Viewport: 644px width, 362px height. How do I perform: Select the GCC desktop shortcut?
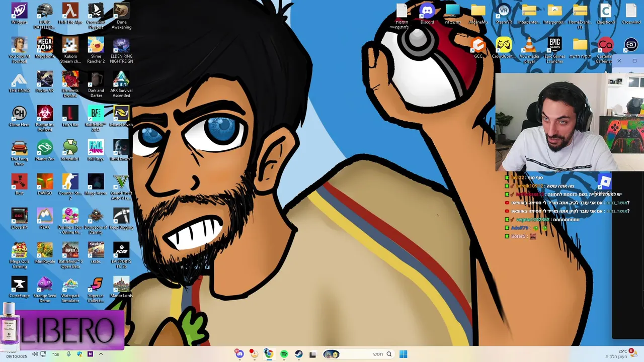tap(478, 48)
